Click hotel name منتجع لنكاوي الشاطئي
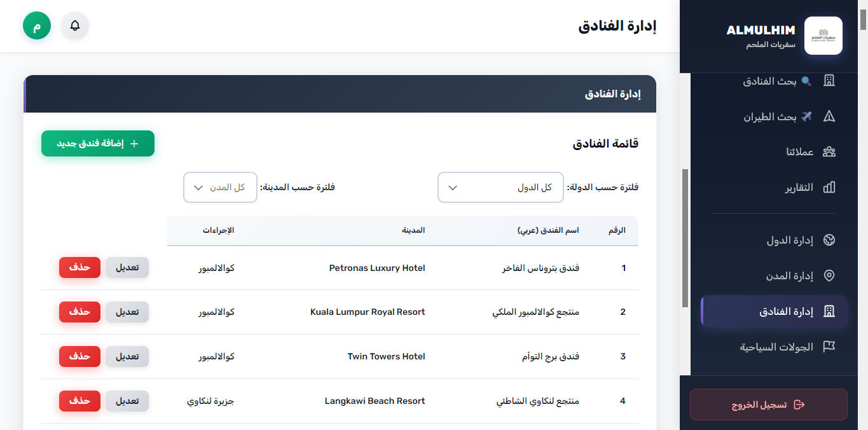 [x=538, y=401]
